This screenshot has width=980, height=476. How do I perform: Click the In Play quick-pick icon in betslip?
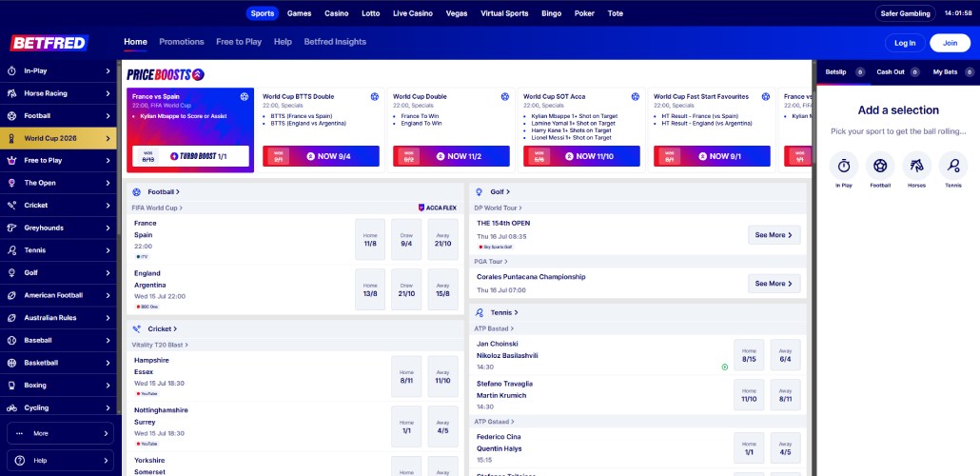pyautogui.click(x=844, y=166)
